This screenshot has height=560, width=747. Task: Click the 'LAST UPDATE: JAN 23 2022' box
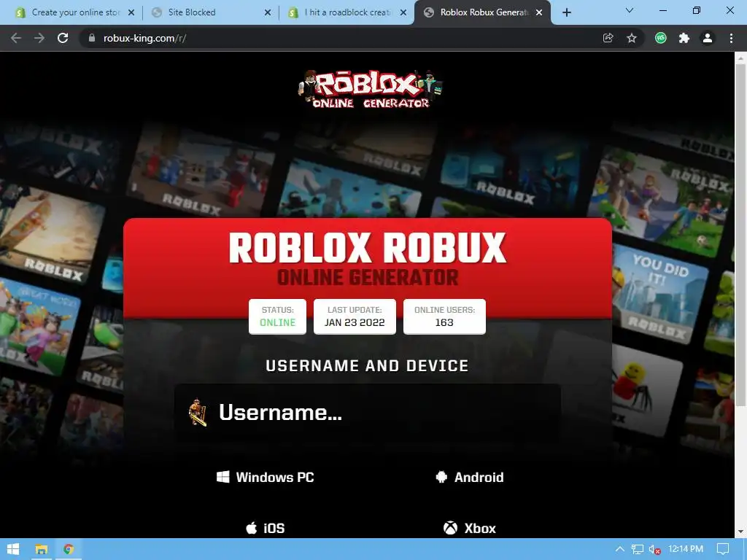tap(355, 316)
